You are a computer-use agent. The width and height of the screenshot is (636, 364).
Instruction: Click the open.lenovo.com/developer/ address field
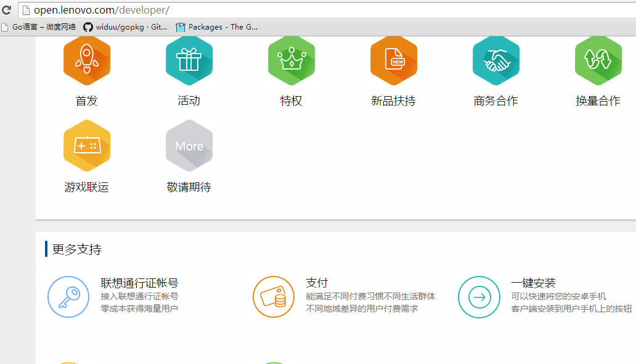coord(327,10)
